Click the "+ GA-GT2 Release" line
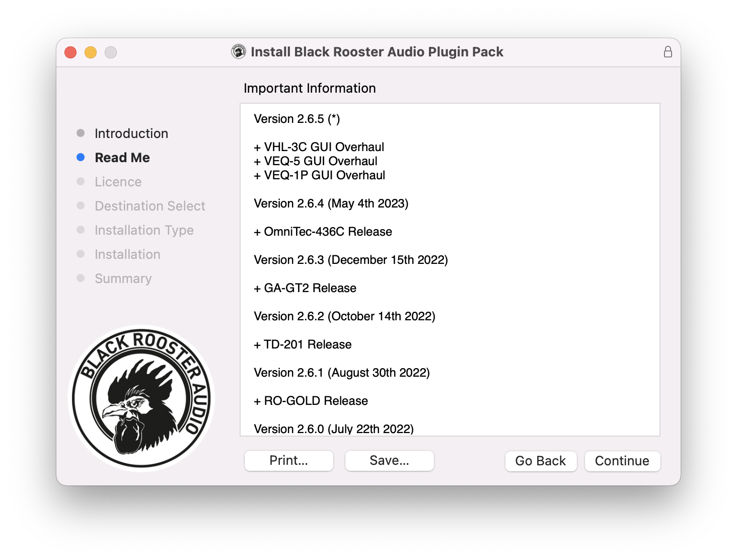The image size is (737, 560). click(x=305, y=288)
